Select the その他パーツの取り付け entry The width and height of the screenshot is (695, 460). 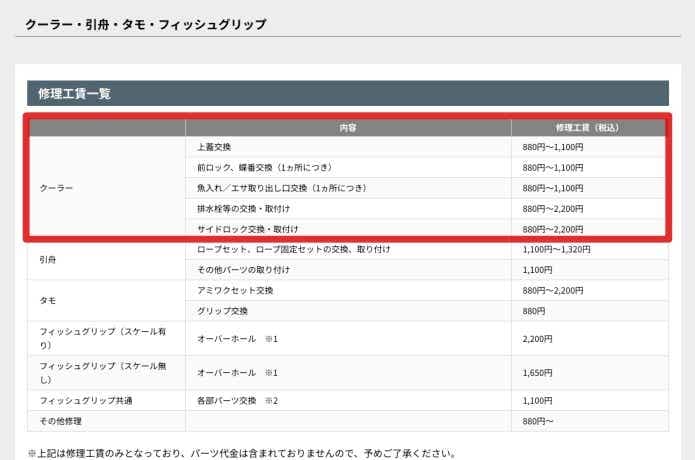(x=245, y=270)
